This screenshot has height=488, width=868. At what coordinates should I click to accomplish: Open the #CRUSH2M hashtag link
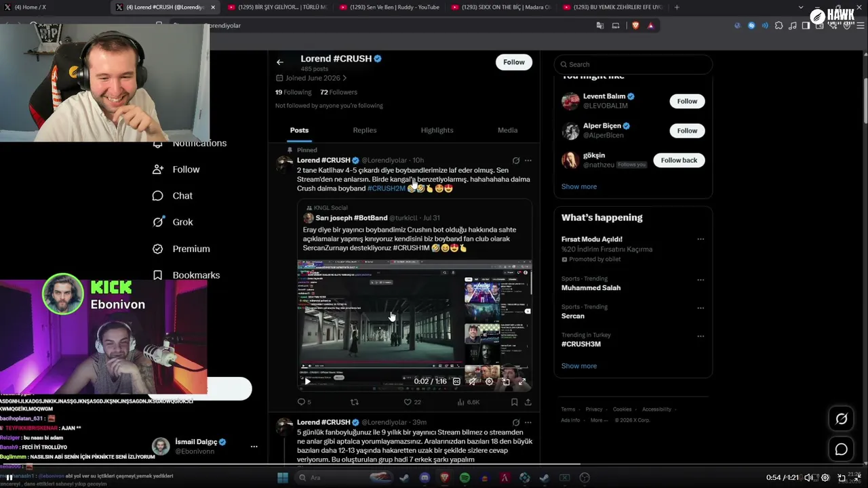[386, 188]
